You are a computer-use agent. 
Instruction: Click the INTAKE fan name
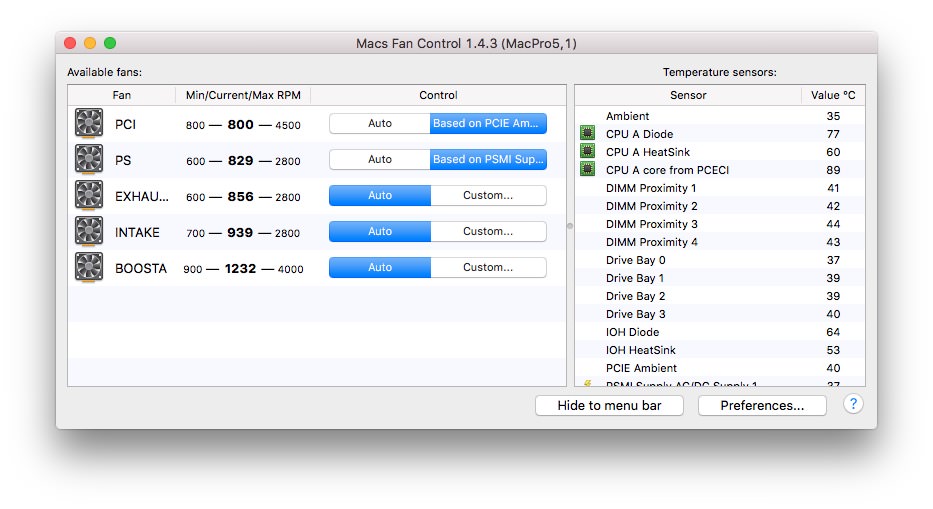(x=137, y=232)
